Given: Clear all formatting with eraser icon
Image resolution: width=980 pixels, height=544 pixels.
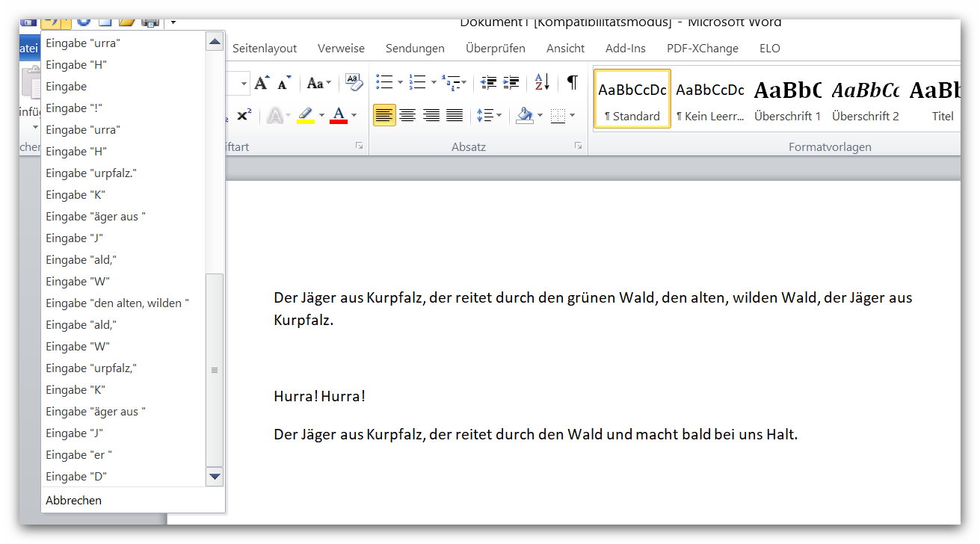Looking at the screenshot, I should point(354,83).
